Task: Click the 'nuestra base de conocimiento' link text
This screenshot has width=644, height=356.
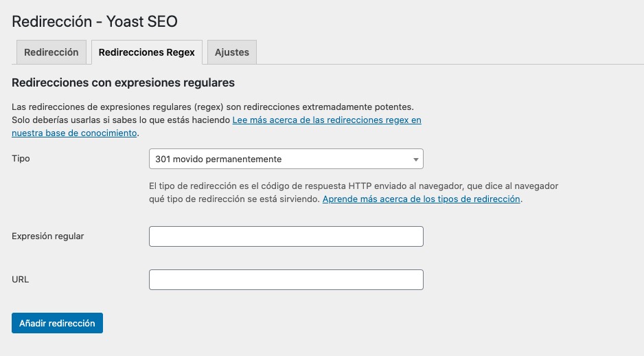Action: (74, 133)
